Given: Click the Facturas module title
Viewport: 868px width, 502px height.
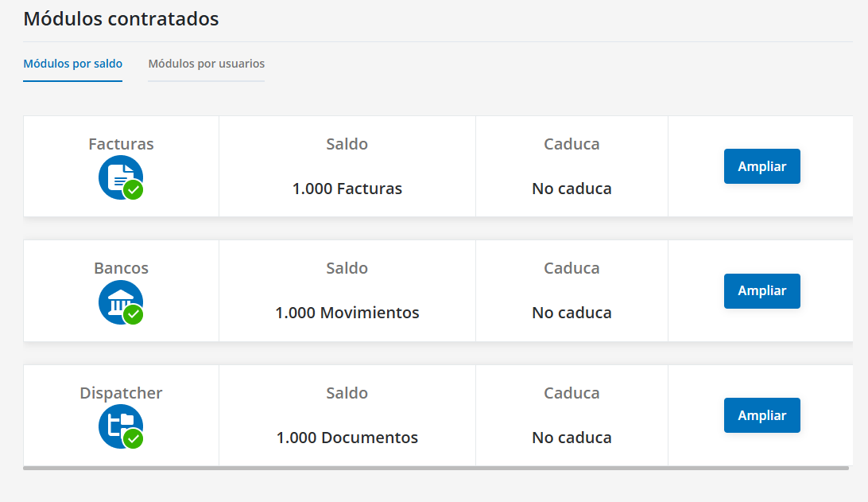Looking at the screenshot, I should (122, 144).
